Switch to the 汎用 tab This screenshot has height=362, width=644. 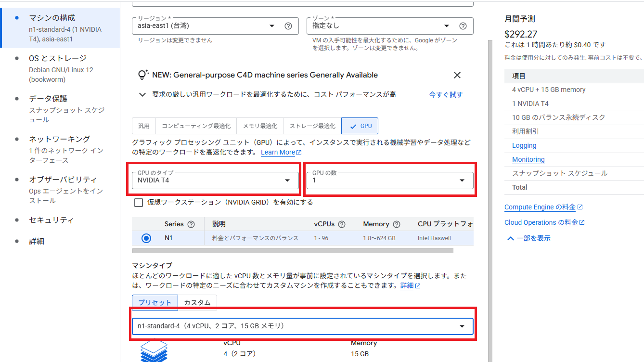point(144,126)
